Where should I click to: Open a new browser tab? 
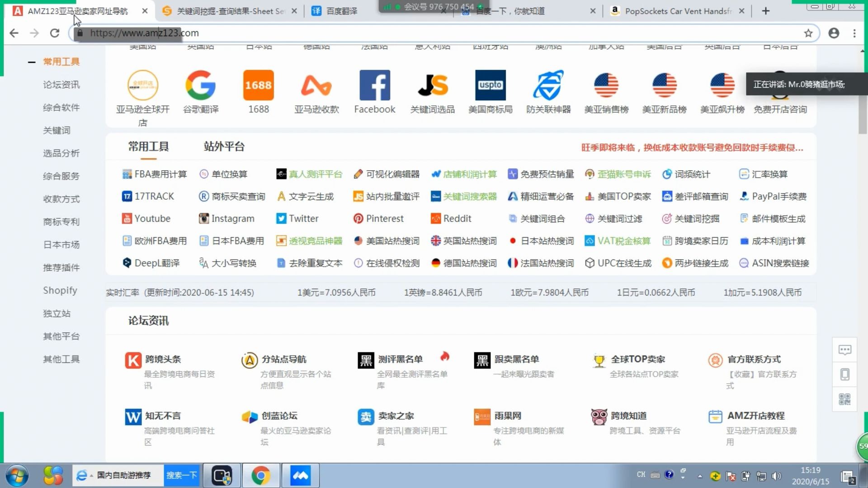point(765,11)
